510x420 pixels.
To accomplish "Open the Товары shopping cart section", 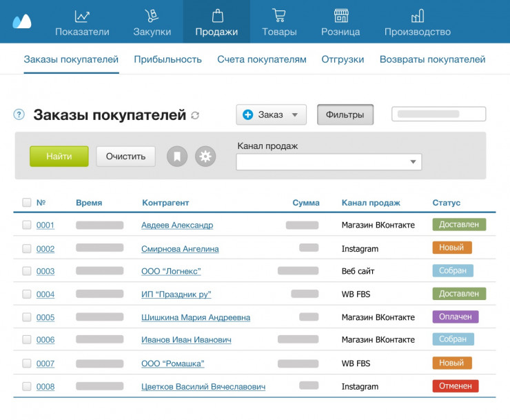I will point(279,22).
